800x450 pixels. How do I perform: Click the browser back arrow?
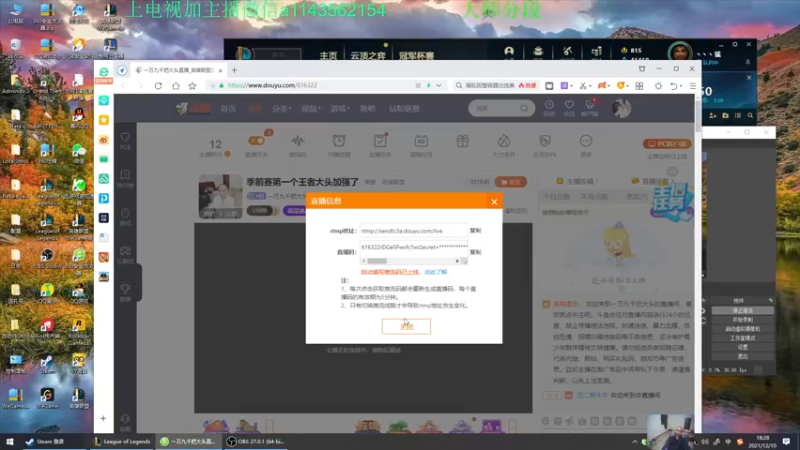tap(123, 86)
